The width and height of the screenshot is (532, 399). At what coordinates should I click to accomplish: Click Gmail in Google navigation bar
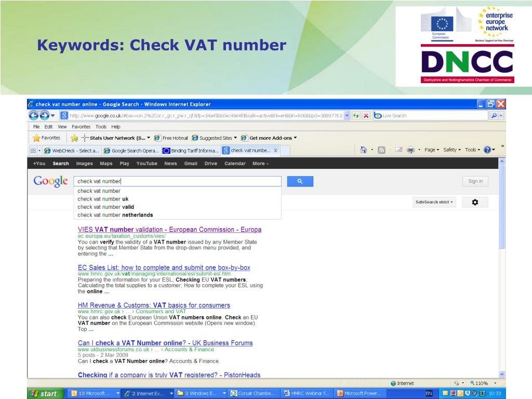pyautogui.click(x=191, y=164)
